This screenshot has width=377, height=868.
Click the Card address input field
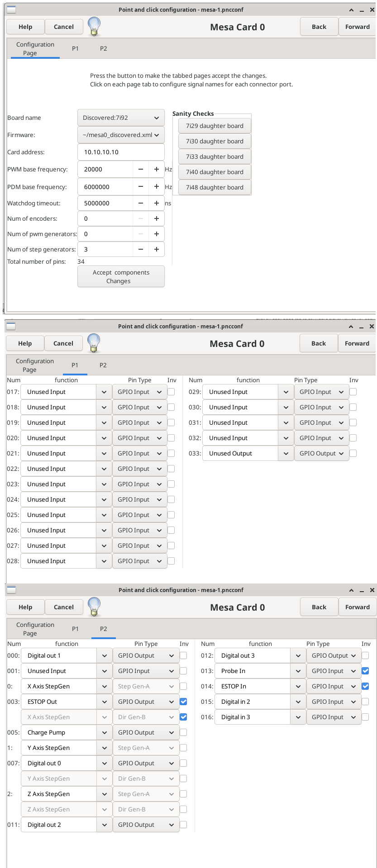[121, 152]
